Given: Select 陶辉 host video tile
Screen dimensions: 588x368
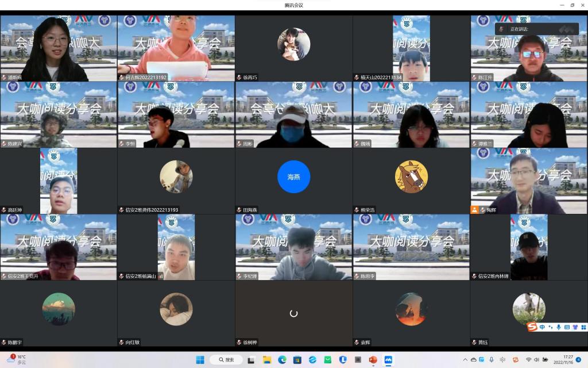Looking at the screenshot, I should click(529, 181).
